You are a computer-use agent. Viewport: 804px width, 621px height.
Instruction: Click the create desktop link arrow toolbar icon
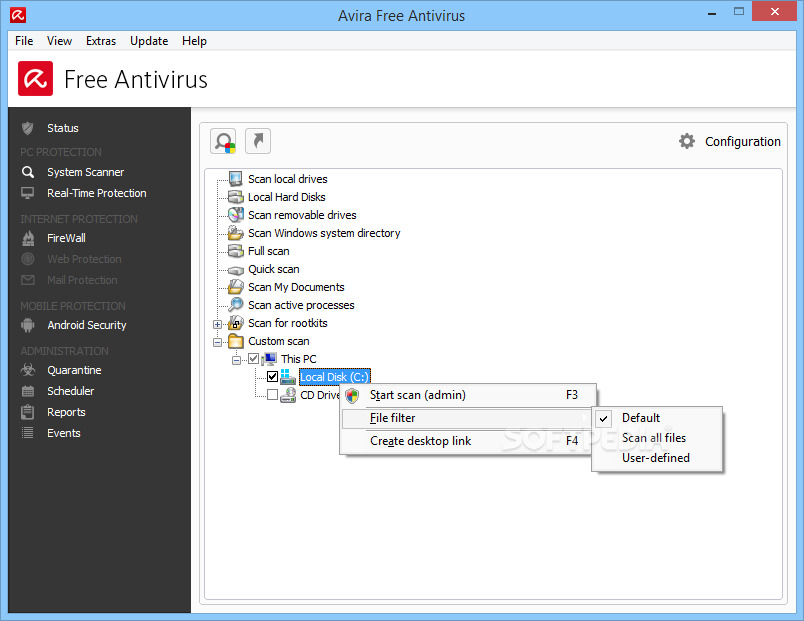[258, 141]
